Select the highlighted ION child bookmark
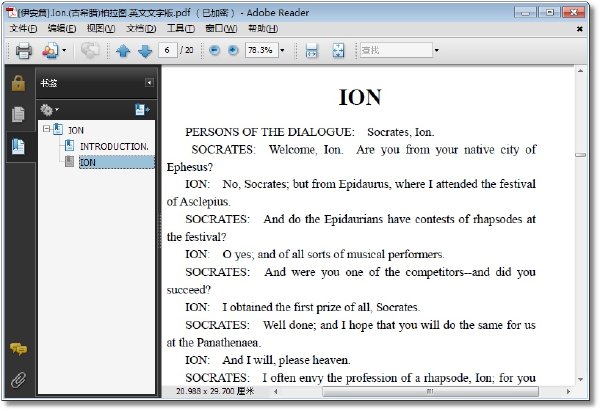600x411 pixels. (117, 162)
